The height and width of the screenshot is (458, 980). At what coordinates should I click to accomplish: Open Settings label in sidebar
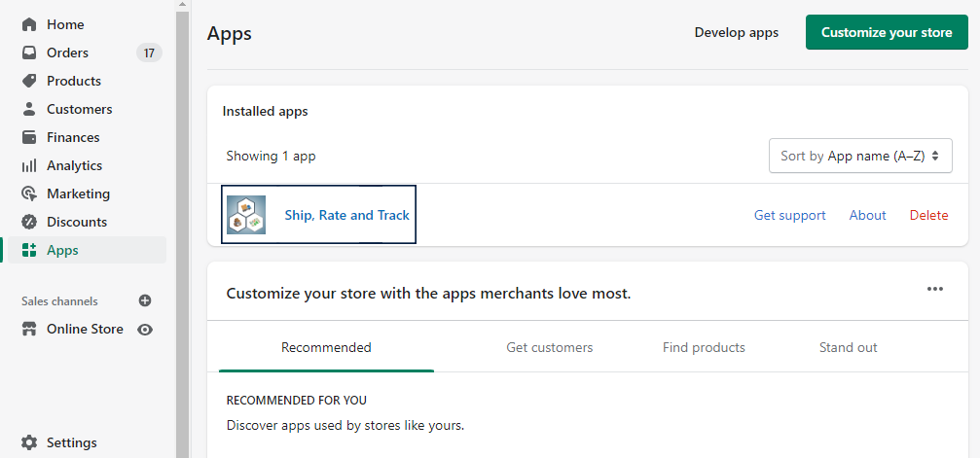point(72,442)
